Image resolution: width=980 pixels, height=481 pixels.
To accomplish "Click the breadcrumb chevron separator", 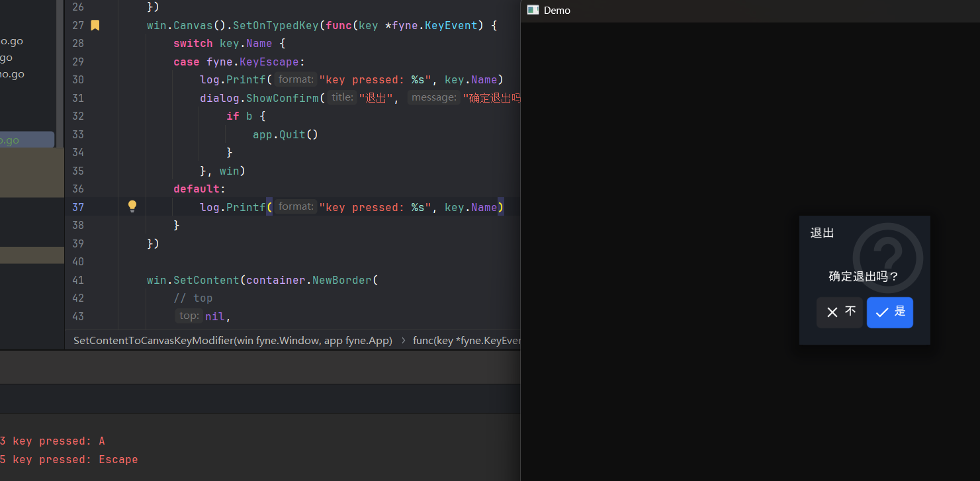I will [x=403, y=341].
